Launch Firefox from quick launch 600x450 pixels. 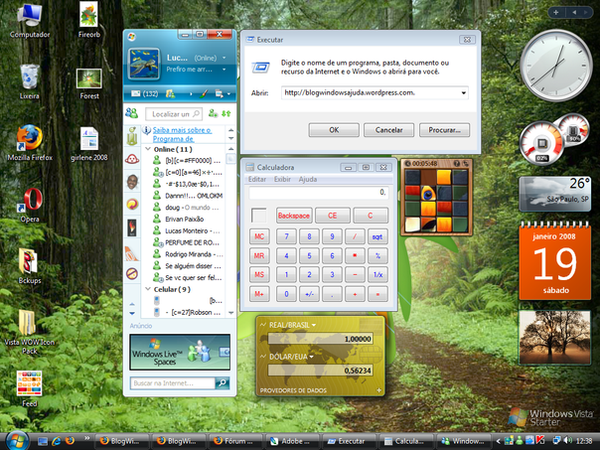[x=70, y=441]
